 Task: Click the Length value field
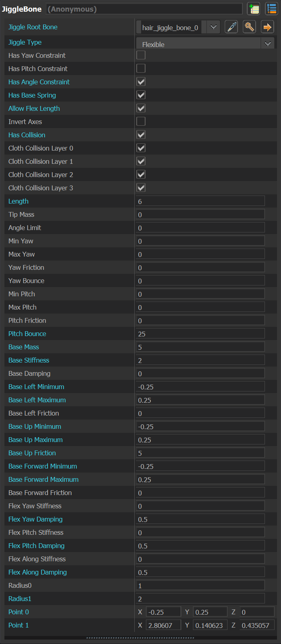pos(200,201)
